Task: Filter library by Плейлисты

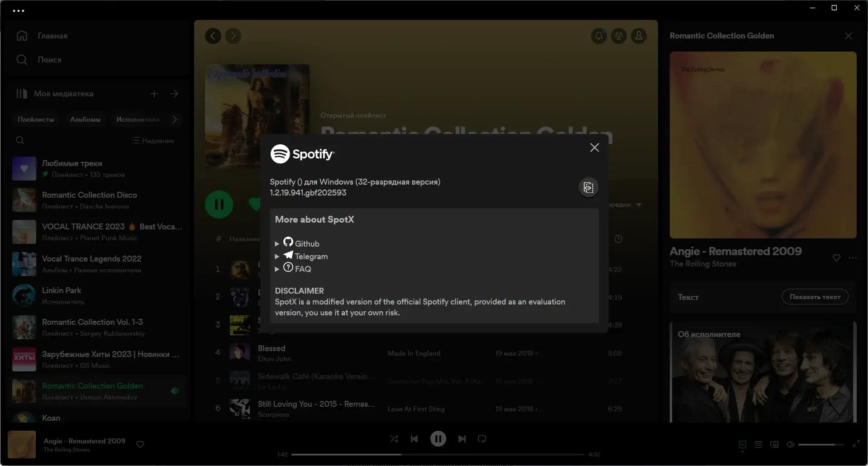Action: pos(36,119)
